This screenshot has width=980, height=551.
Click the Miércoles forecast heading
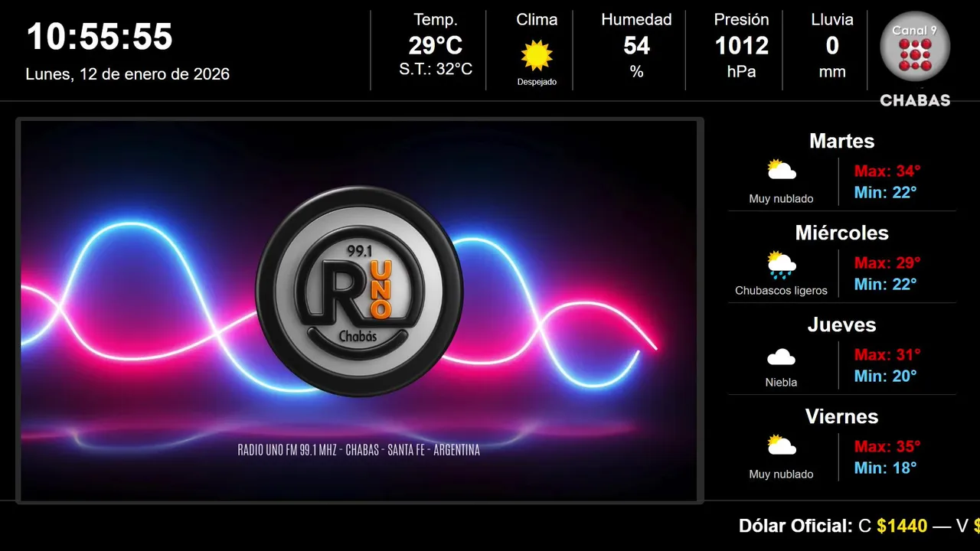pyautogui.click(x=841, y=233)
